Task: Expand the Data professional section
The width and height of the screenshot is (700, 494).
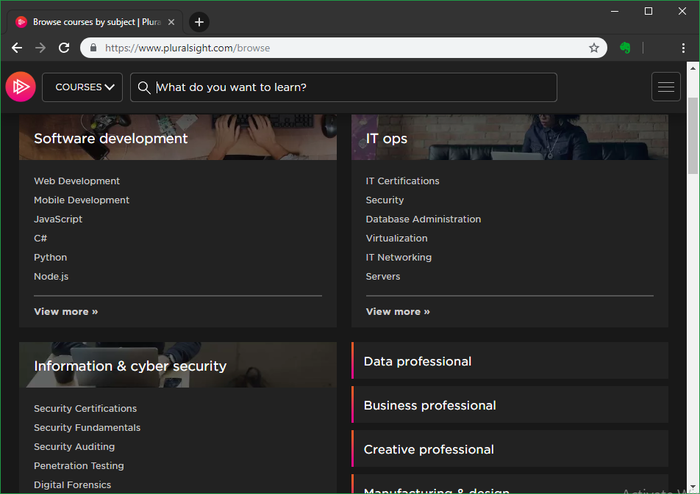Action: pyautogui.click(x=510, y=361)
